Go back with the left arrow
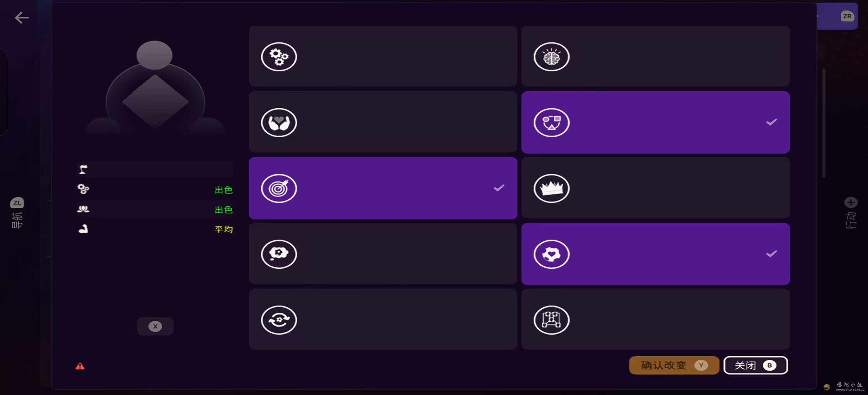Viewport: 868px width, 395px height. 22,18
